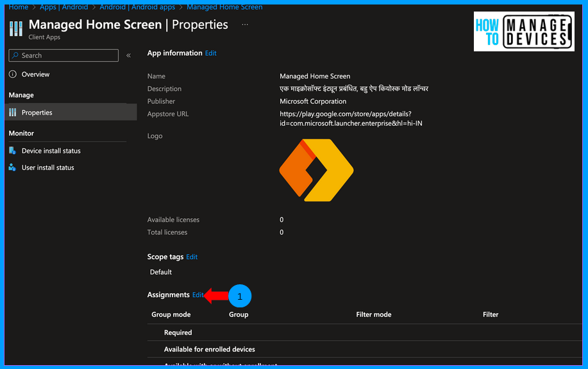Click the Overview info icon
The image size is (588, 369).
click(13, 74)
